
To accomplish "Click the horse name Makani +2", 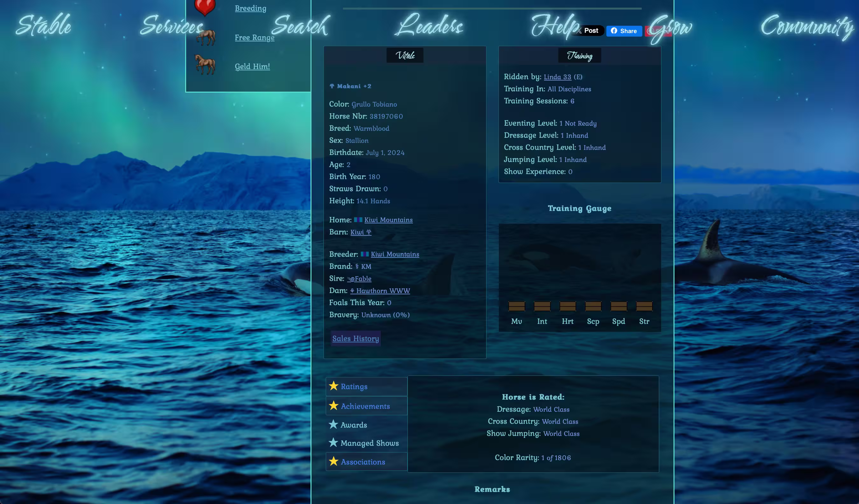I will [x=350, y=86].
